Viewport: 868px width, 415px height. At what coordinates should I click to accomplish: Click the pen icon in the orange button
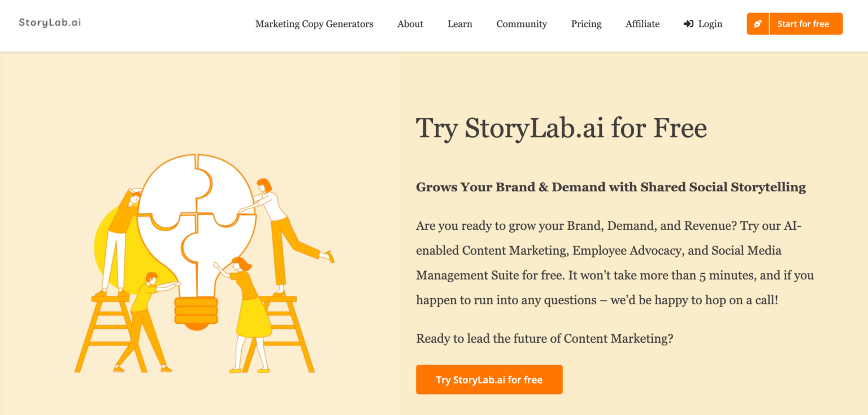758,24
